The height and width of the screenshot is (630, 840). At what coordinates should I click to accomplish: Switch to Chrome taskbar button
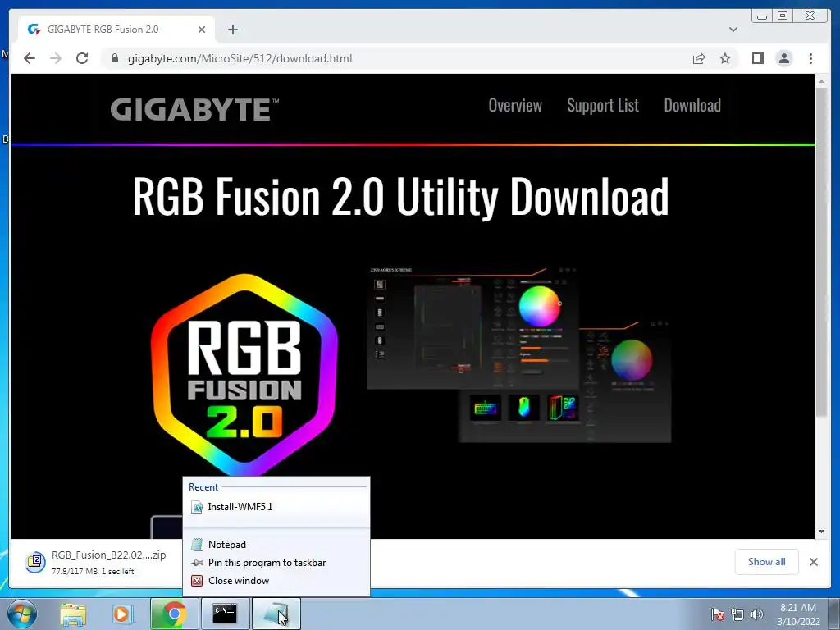174,614
